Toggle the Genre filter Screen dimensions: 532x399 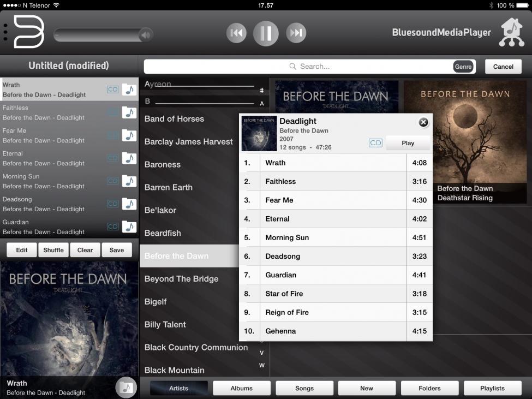[x=463, y=67]
